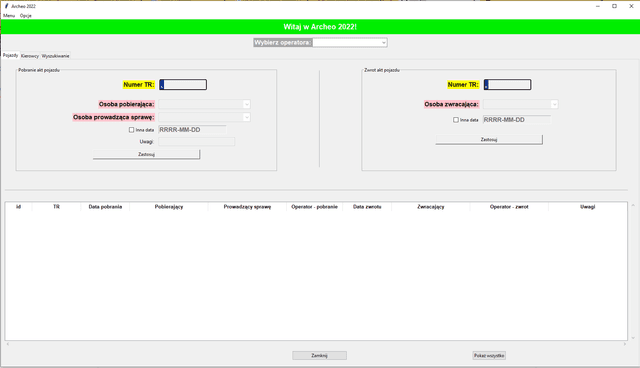The image size is (640, 368).
Task: Click the vertical scrollbar up arrow
Action: pos(633,205)
